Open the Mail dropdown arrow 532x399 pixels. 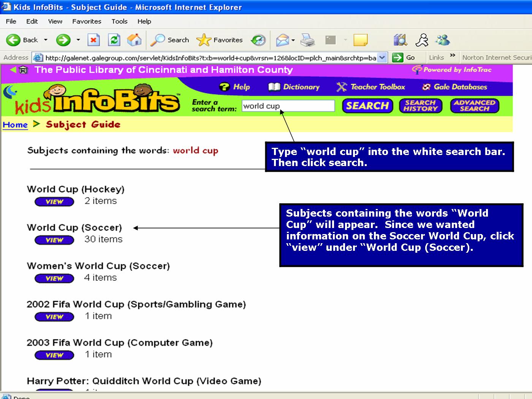click(293, 40)
